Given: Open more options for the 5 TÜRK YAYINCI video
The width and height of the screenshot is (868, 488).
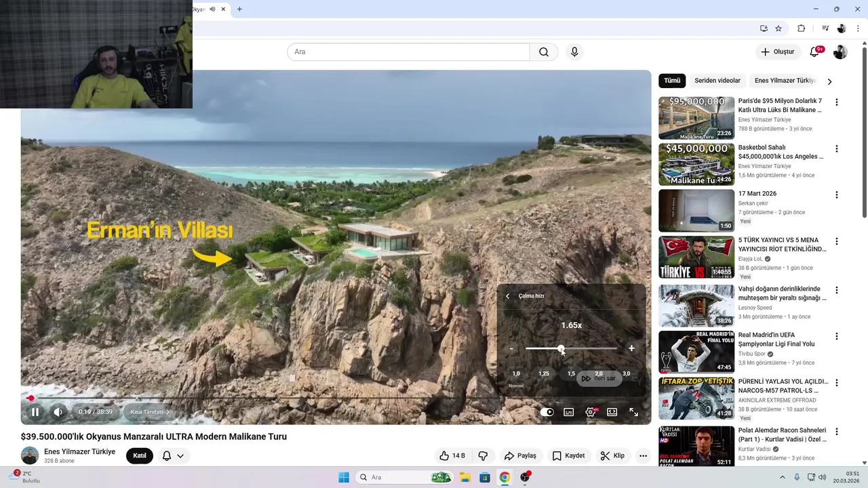Looking at the screenshot, I should point(837,241).
